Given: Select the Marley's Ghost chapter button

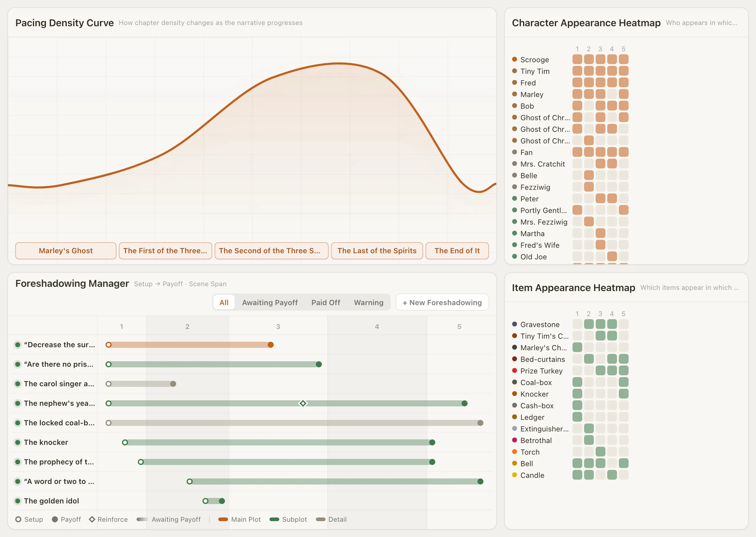Looking at the screenshot, I should coord(66,250).
